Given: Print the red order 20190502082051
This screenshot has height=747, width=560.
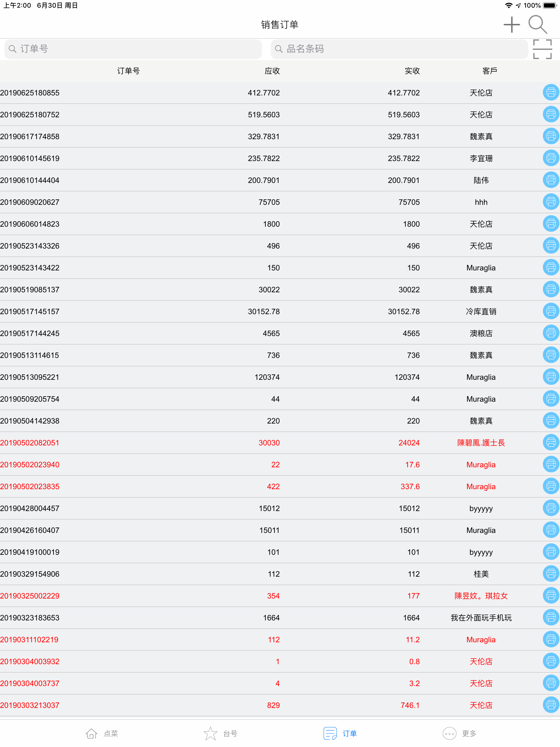Looking at the screenshot, I should [x=550, y=442].
